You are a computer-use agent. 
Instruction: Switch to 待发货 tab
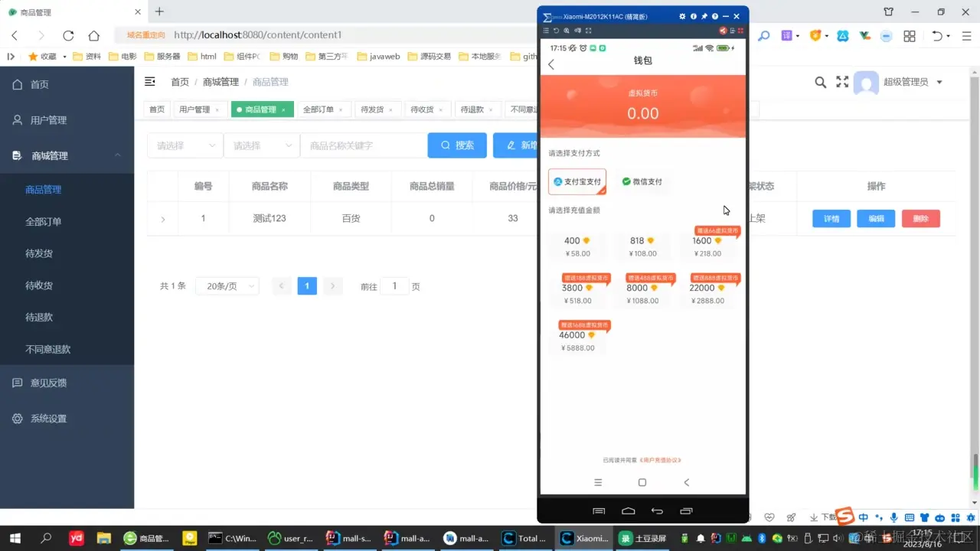coord(376,109)
